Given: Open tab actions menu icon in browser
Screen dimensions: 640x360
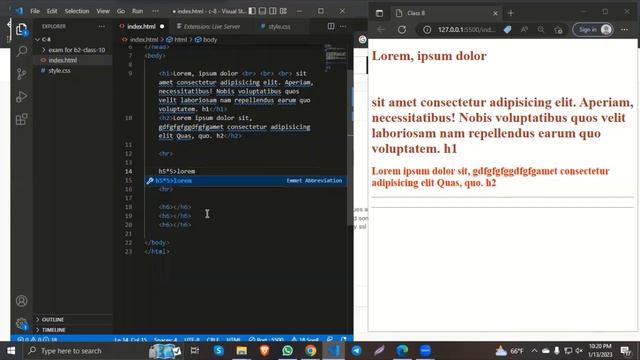Looking at the screenshot, I should click(x=379, y=13).
